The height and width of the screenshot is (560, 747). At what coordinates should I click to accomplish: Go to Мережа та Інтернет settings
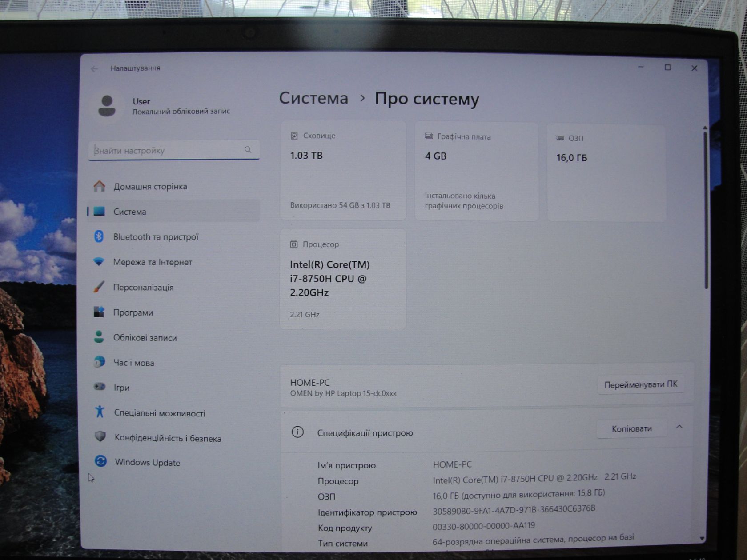[174, 262]
